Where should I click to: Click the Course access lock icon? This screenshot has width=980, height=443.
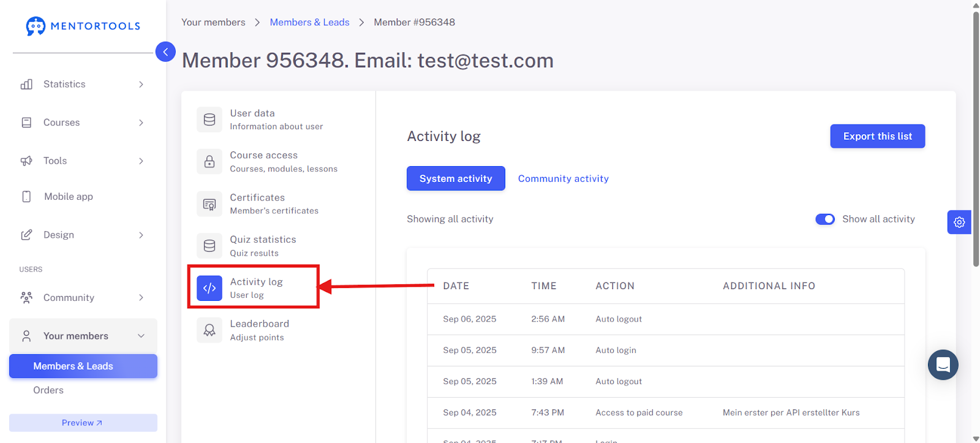[209, 162]
